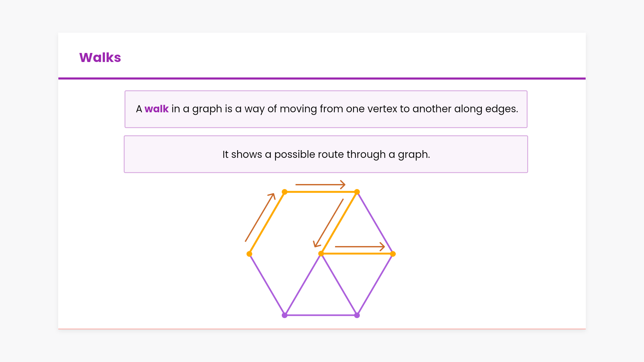
Task: Select the rightmost orange vertex
Action: (393, 254)
